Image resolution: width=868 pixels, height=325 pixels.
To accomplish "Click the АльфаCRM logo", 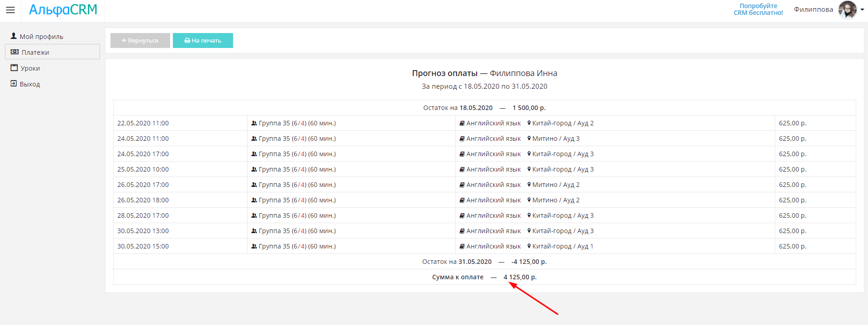I will point(63,10).
